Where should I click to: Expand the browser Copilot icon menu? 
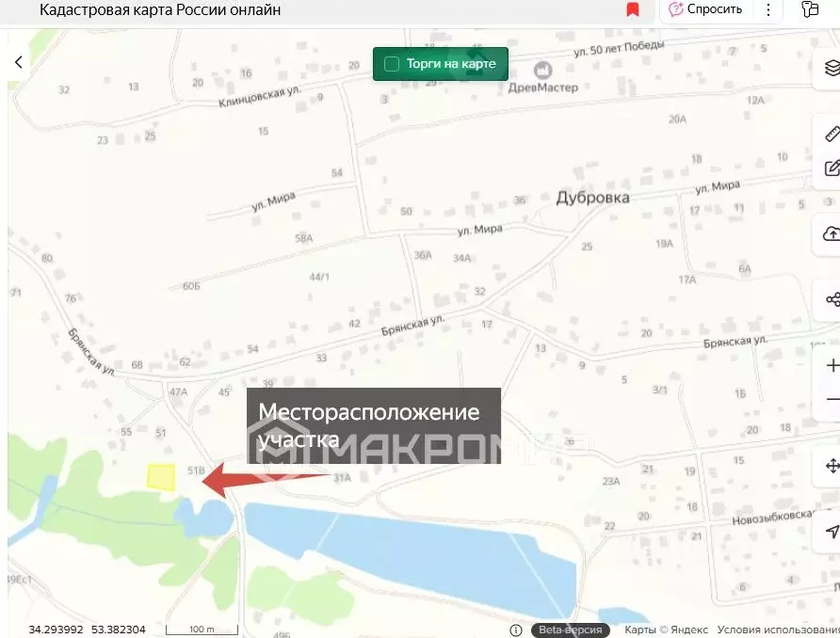click(x=808, y=9)
